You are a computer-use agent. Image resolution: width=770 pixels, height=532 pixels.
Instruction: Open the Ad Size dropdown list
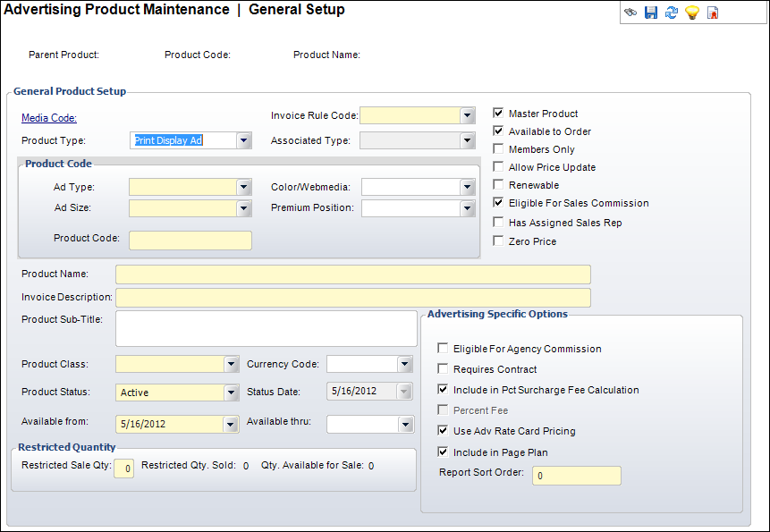[x=243, y=208]
